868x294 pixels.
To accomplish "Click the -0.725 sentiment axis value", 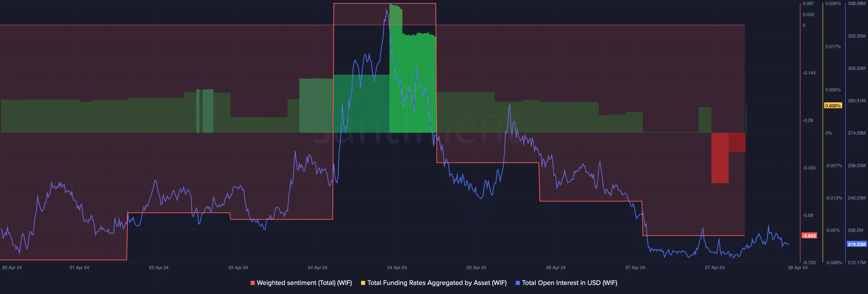I will pyautogui.click(x=809, y=262).
